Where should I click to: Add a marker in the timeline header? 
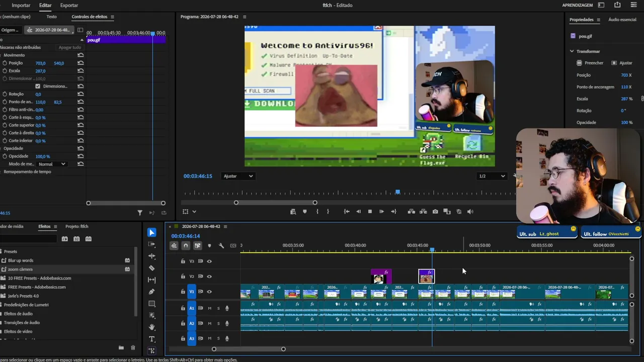[209, 246]
